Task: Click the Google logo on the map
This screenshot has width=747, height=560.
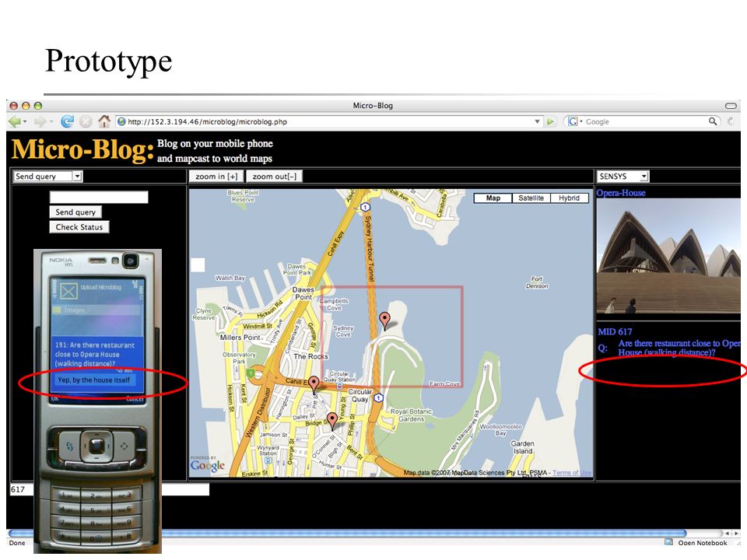Action: [207, 464]
